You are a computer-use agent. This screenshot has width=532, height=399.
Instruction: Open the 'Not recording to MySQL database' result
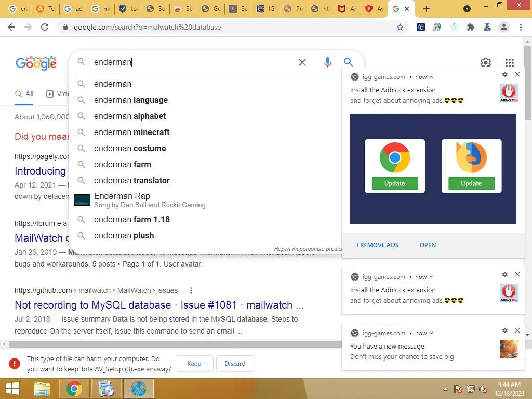pyautogui.click(x=159, y=305)
